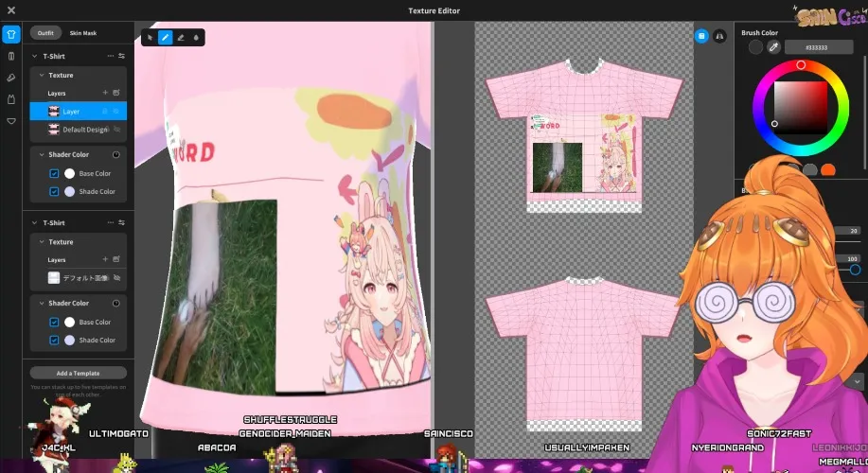Add a new layer in second T-Shirt
Image resolution: width=868 pixels, height=473 pixels.
[x=105, y=259]
